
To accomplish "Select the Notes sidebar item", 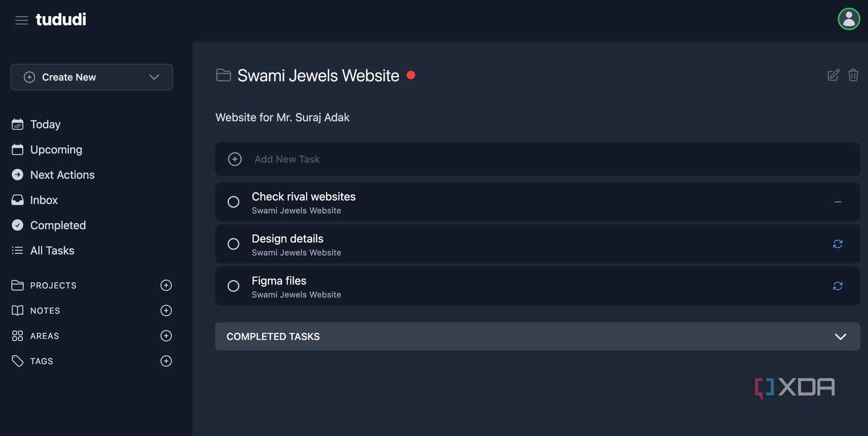I will click(45, 310).
